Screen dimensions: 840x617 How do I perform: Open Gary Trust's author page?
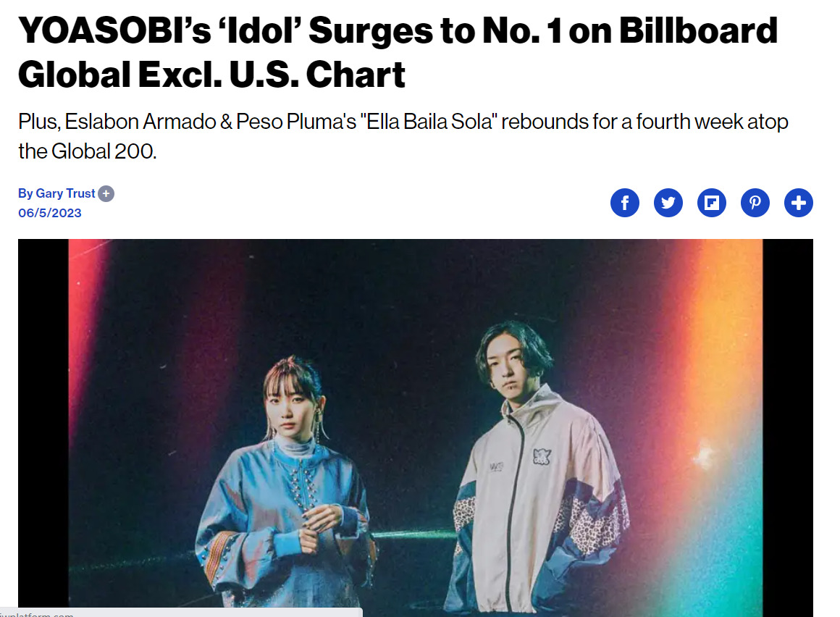point(66,193)
